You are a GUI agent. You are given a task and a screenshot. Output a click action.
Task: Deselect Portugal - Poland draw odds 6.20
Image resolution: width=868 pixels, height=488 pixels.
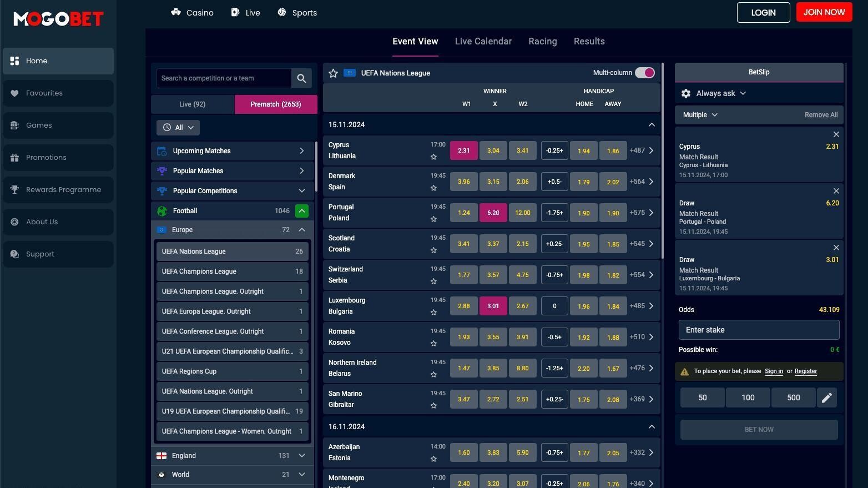pyautogui.click(x=493, y=213)
